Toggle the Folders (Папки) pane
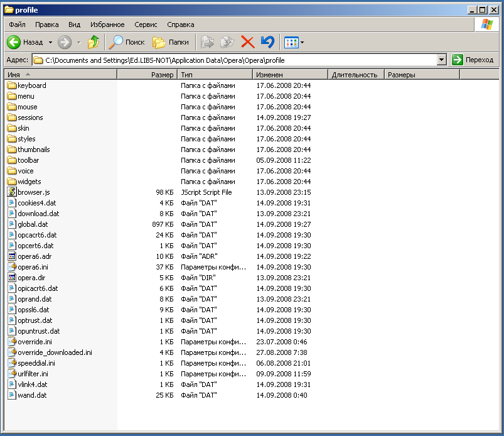Screen dimensions: 504x436 point(171,42)
